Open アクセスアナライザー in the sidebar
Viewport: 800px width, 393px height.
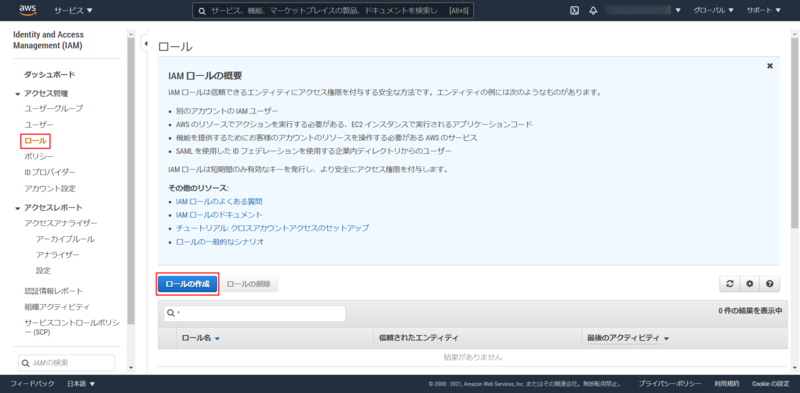pyautogui.click(x=61, y=223)
